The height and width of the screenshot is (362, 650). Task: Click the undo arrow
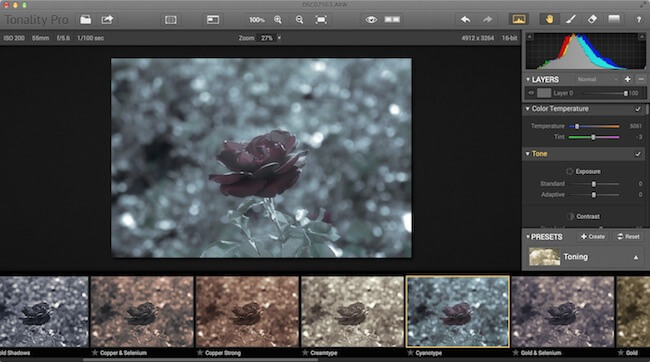(466, 19)
